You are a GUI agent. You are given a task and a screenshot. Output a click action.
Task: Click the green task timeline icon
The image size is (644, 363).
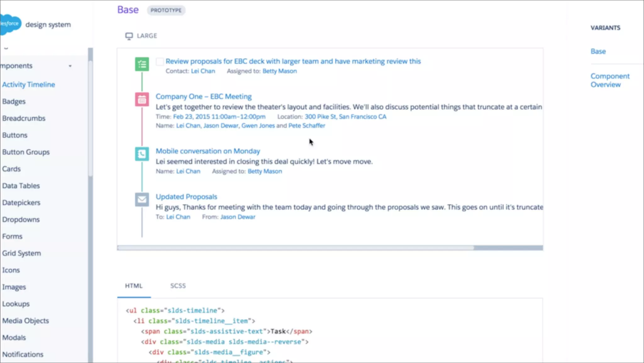pyautogui.click(x=142, y=64)
